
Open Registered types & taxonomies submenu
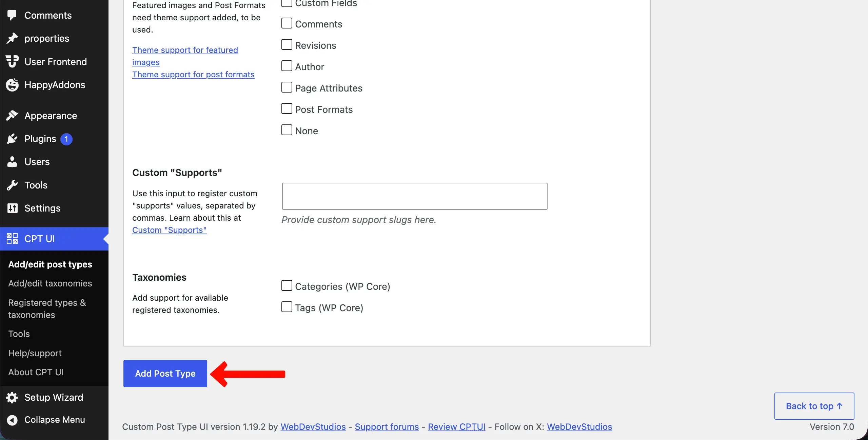[x=47, y=309]
